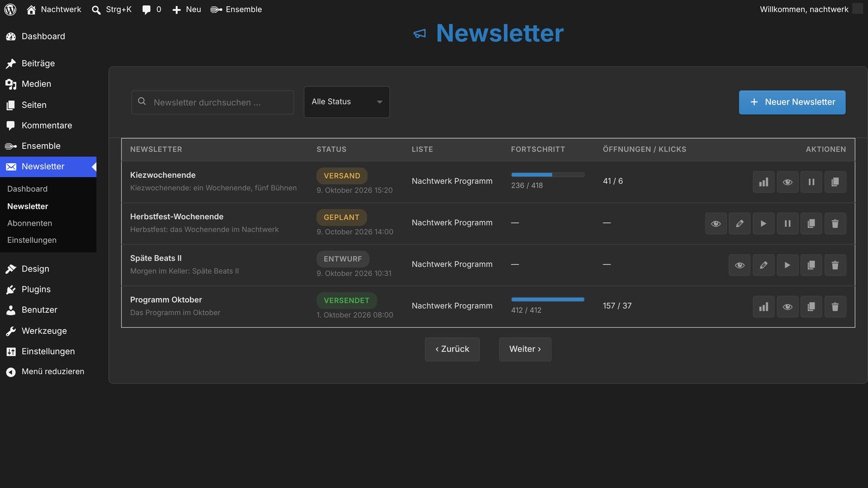The image size is (868, 488).
Task: Delete the Späte Beats II draft
Action: pyautogui.click(x=835, y=265)
